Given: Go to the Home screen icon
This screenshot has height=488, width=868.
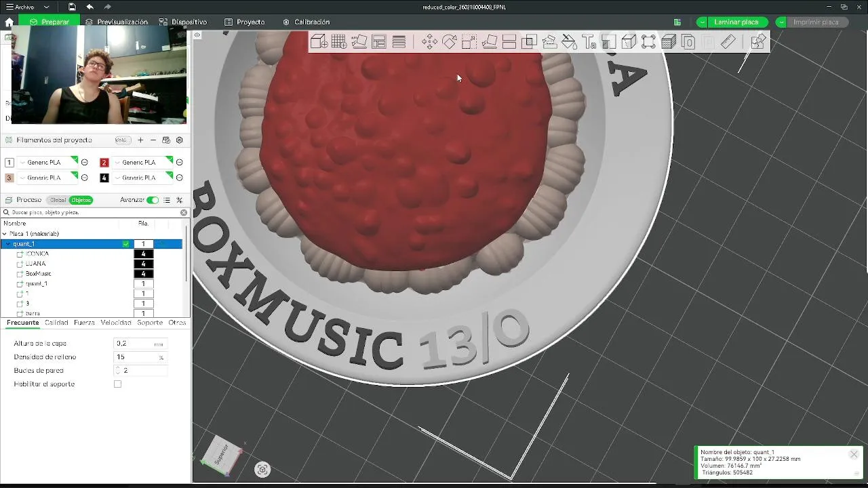Looking at the screenshot, I should (x=9, y=22).
